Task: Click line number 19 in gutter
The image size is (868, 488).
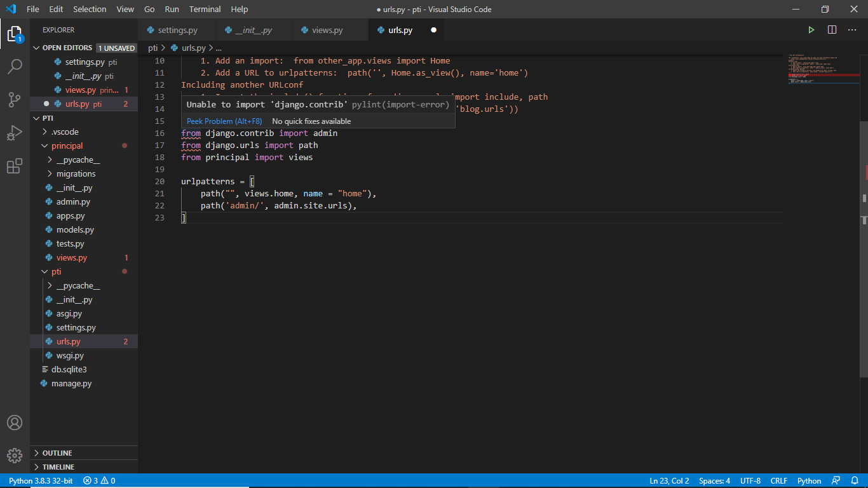Action: tap(159, 169)
